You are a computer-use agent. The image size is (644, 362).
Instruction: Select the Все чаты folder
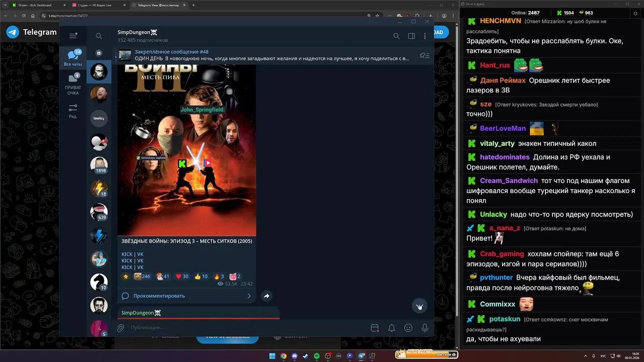73,58
